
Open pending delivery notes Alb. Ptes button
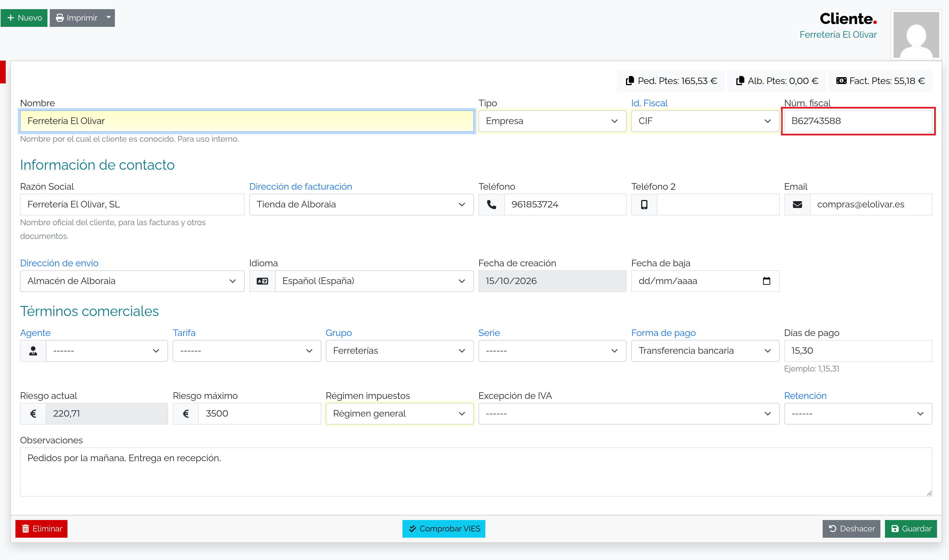(776, 81)
